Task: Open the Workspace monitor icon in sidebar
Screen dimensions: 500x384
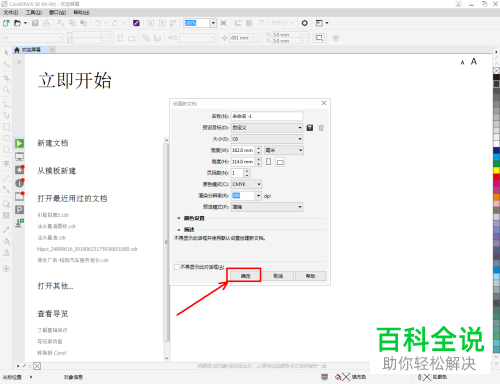Action: coord(19,156)
